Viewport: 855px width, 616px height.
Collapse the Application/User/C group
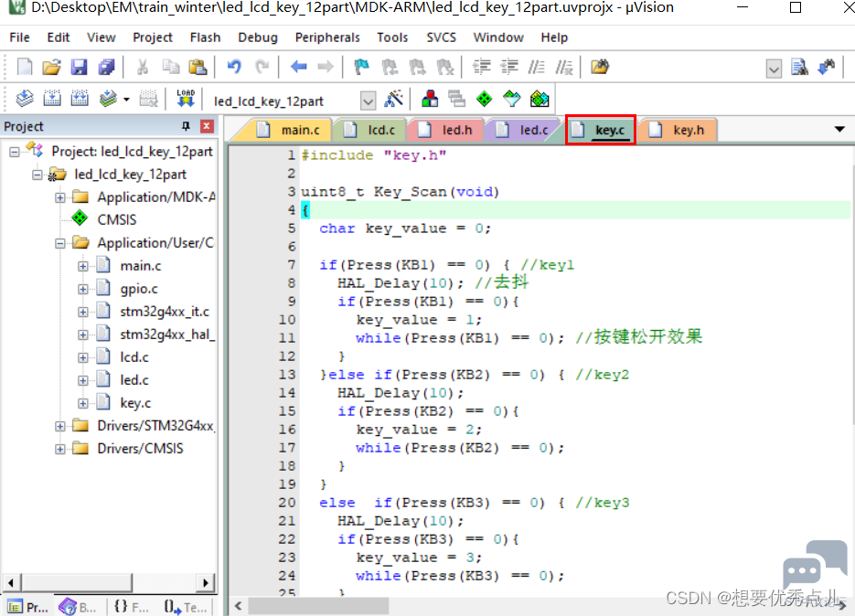point(60,243)
